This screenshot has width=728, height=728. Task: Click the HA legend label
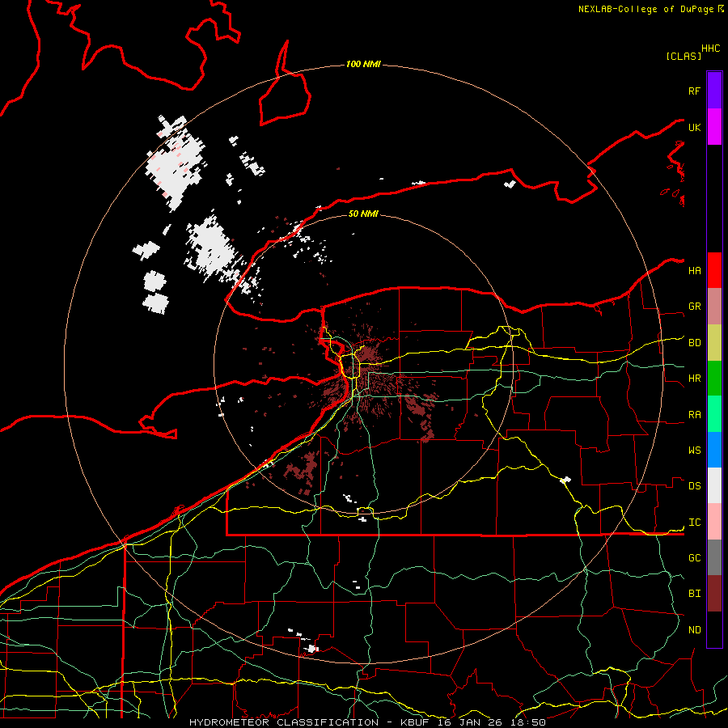(x=694, y=270)
